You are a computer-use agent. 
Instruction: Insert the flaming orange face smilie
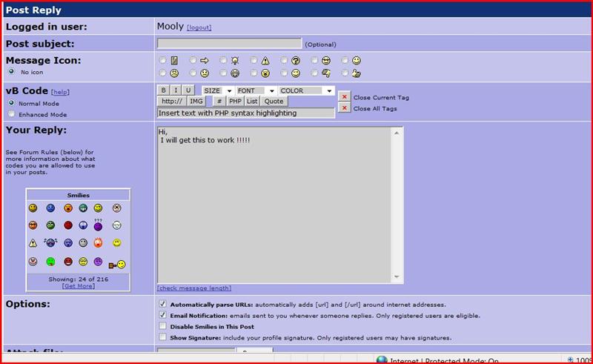[x=98, y=242]
